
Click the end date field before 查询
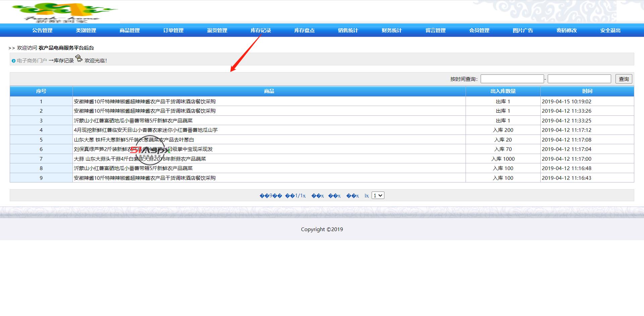(579, 79)
